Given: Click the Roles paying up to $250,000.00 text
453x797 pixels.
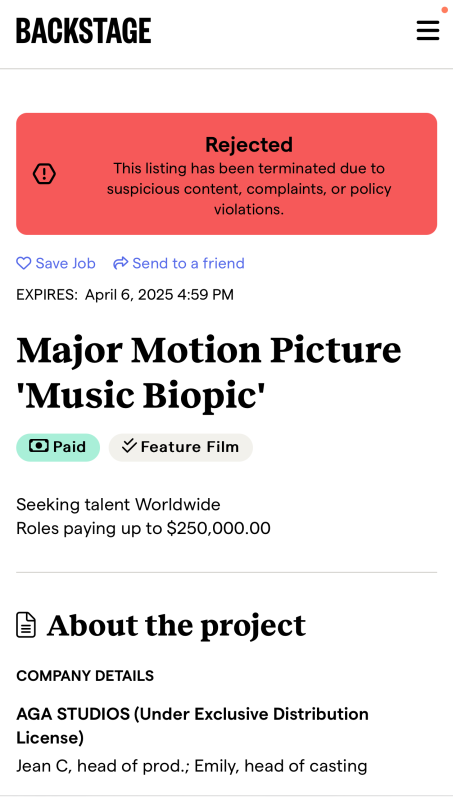Looking at the screenshot, I should click(143, 529).
